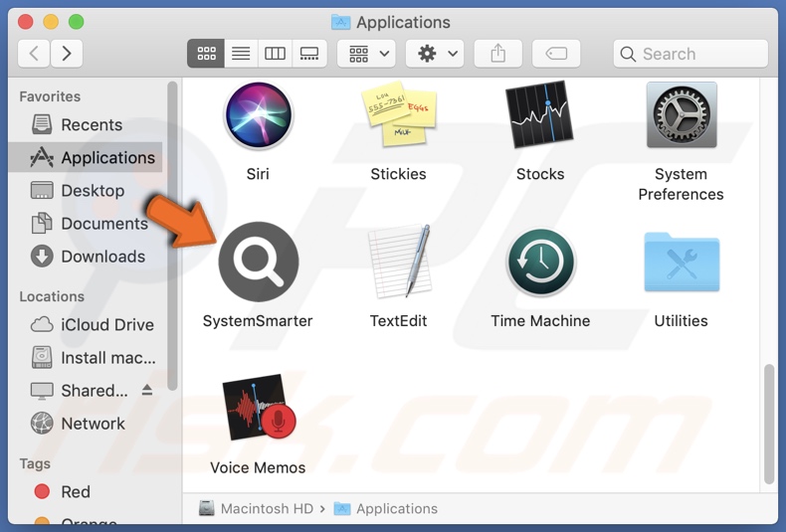The height and width of the screenshot is (532, 786).
Task: Switch to list view
Action: coord(241,53)
